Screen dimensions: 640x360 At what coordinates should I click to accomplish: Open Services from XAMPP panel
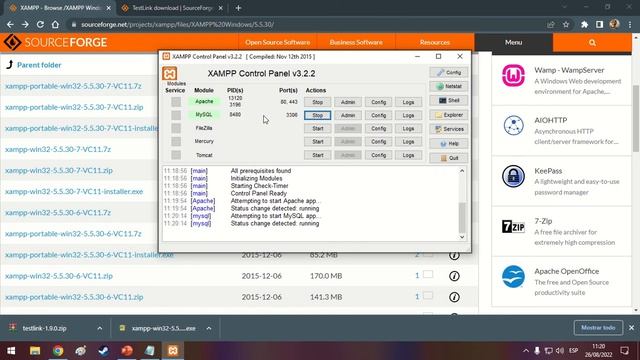(449, 129)
